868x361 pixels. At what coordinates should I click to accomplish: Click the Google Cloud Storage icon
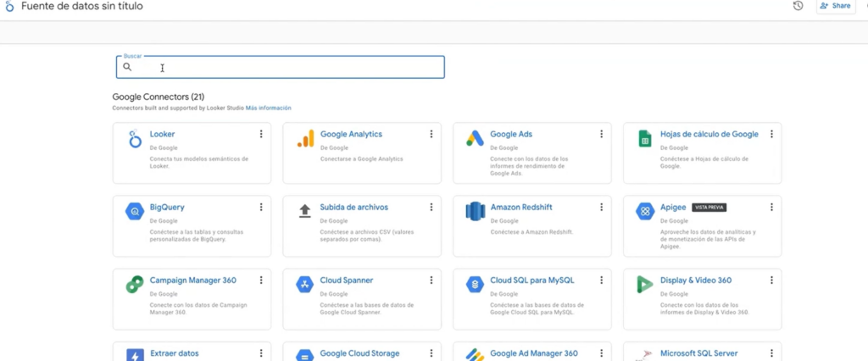pos(305,354)
